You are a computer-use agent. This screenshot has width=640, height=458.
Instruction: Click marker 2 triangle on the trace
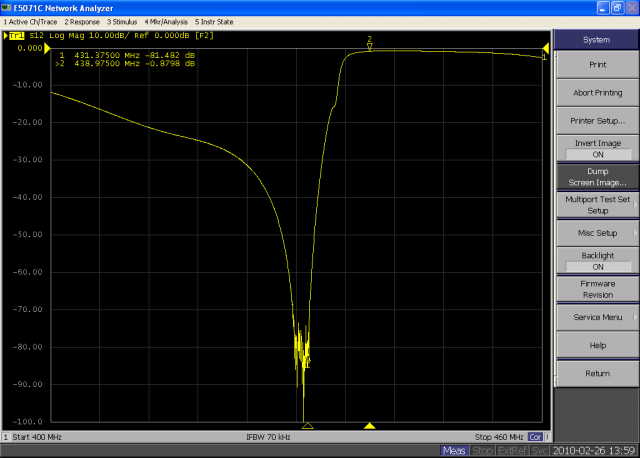tap(369, 46)
